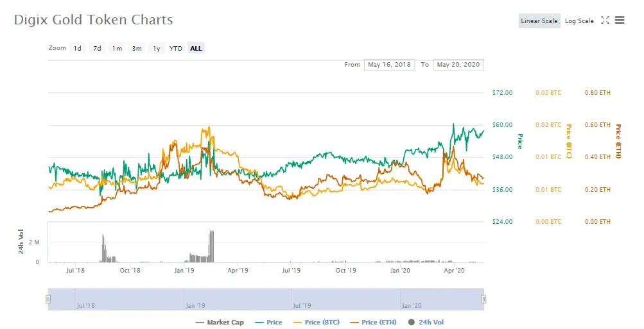The height and width of the screenshot is (329, 644).
Task: Click the 0.00 ETH axis label
Action: (598, 221)
